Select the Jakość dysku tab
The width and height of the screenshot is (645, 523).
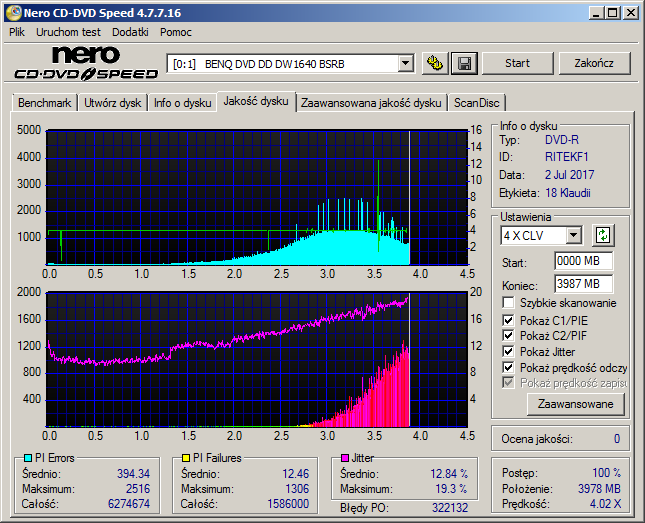[256, 101]
